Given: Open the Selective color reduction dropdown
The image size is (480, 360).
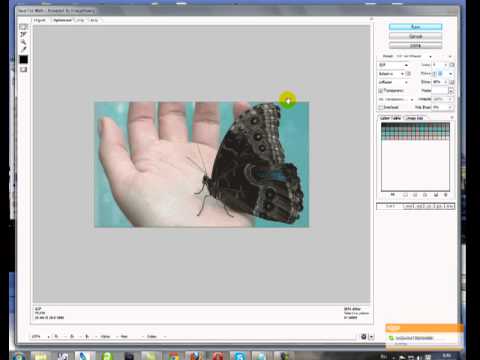Looking at the screenshot, I should pyautogui.click(x=391, y=73).
